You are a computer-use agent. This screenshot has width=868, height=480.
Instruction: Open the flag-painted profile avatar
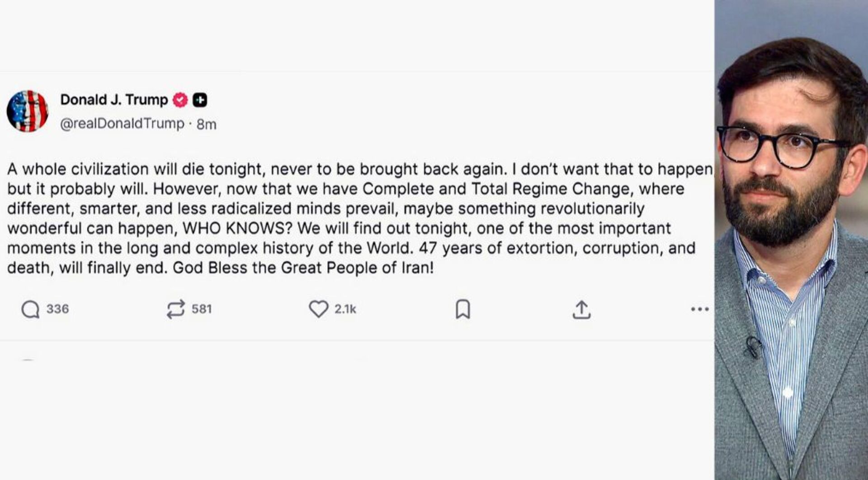coord(27,111)
